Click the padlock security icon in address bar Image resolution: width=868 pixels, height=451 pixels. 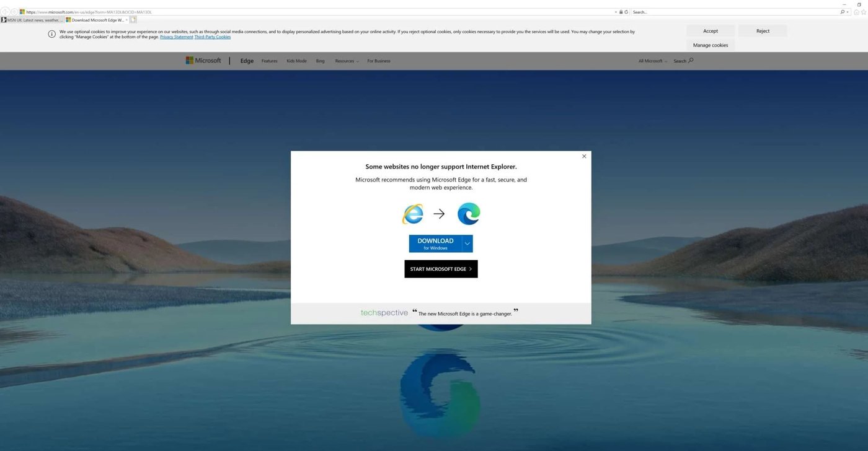(621, 12)
